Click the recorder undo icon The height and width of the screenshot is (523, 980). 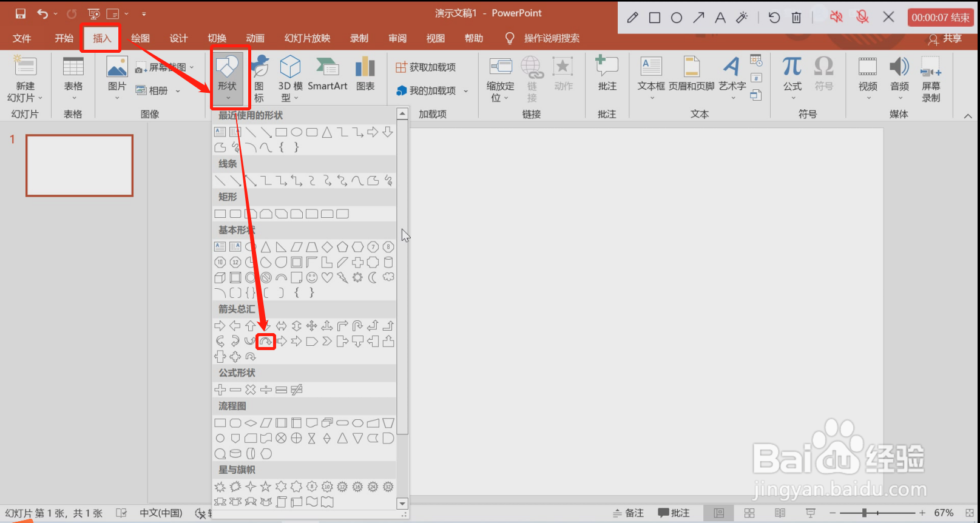[x=774, y=18]
